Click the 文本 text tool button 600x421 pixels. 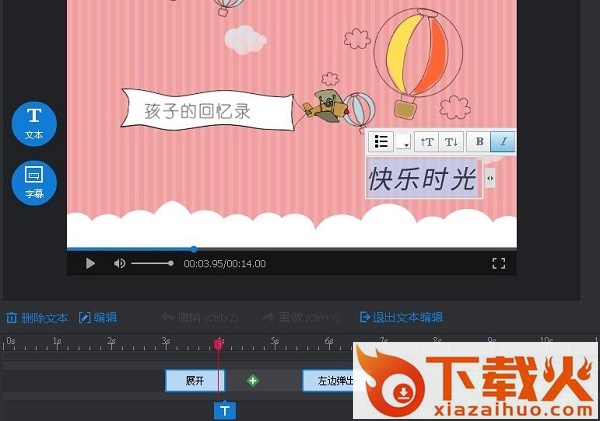coord(34,122)
